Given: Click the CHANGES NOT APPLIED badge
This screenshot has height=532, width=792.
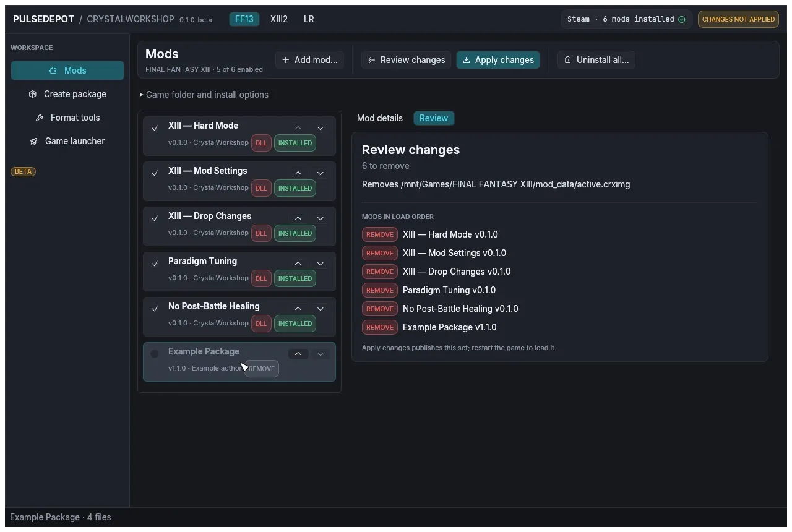Looking at the screenshot, I should click(x=738, y=19).
